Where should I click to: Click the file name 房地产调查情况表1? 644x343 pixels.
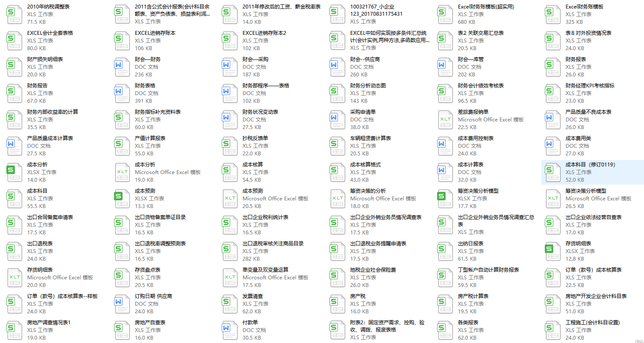pos(49,323)
